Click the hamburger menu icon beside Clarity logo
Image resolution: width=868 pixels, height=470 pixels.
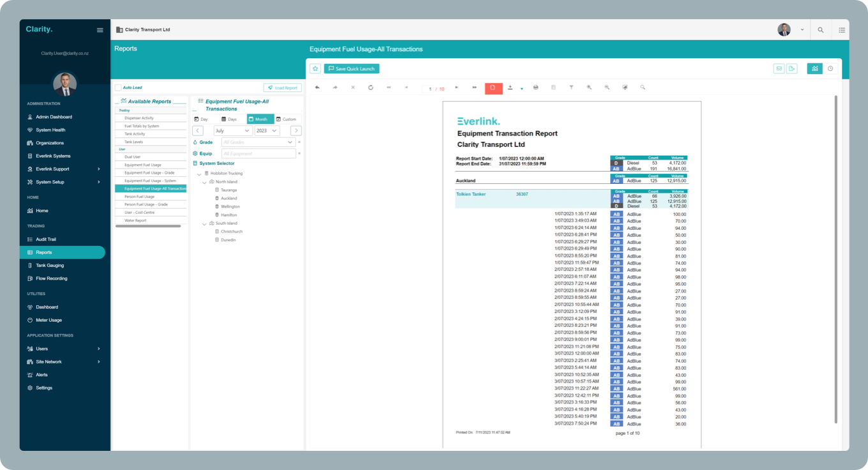[100, 30]
